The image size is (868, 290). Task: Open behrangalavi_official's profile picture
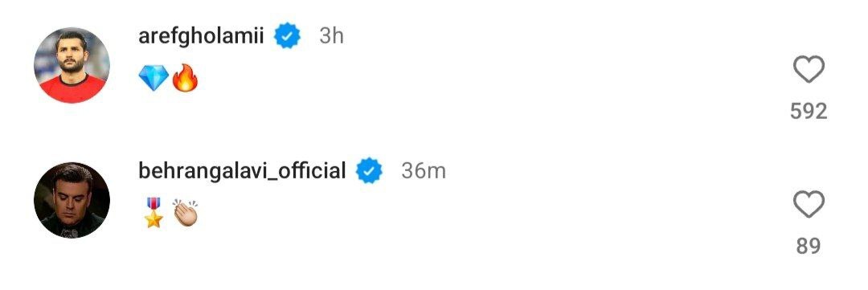point(72,200)
